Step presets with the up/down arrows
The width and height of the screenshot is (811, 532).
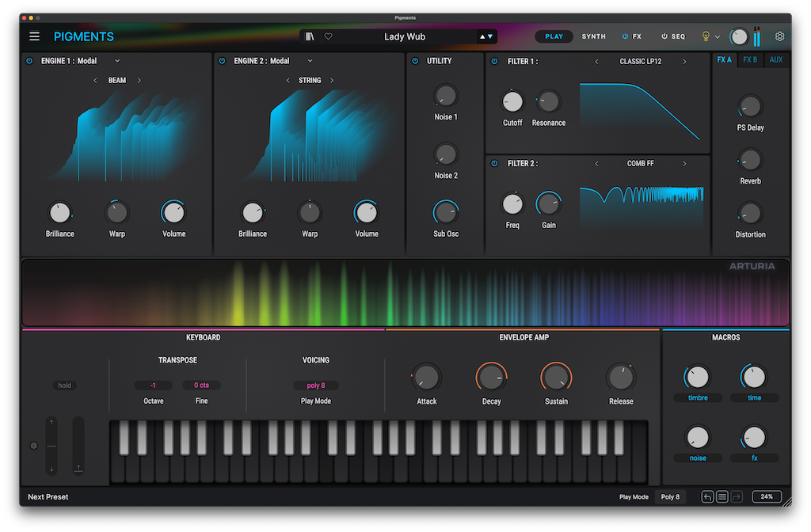tap(486, 36)
